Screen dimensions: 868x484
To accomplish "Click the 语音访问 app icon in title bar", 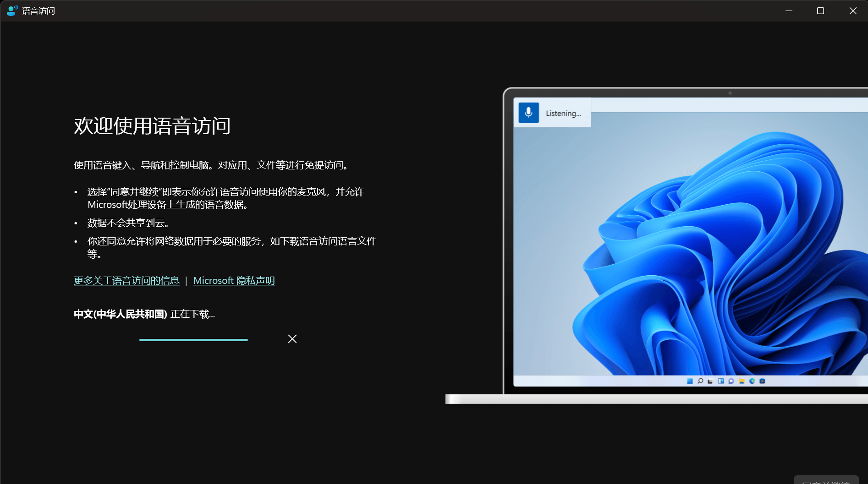I will click(12, 11).
